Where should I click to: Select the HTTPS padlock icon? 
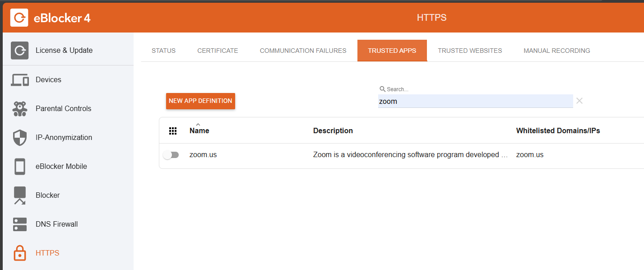20,253
